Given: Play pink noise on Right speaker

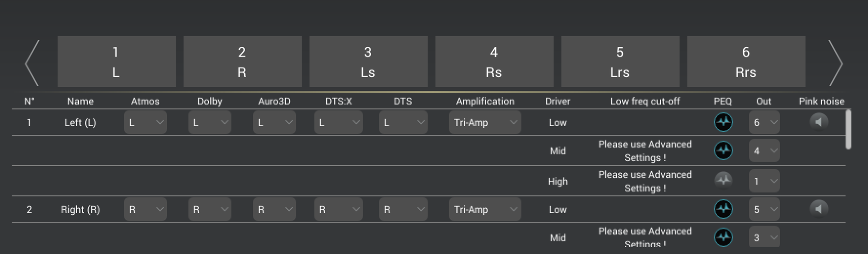Looking at the screenshot, I should [x=819, y=209].
